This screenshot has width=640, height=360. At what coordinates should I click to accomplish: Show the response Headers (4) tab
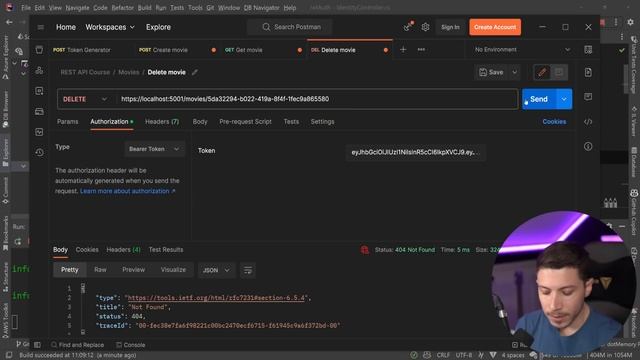(123, 249)
